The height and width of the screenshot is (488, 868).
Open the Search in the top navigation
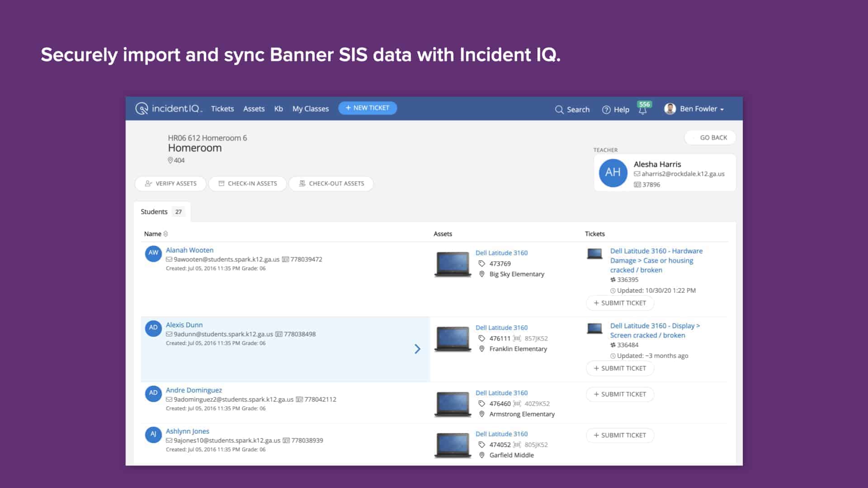pos(572,109)
